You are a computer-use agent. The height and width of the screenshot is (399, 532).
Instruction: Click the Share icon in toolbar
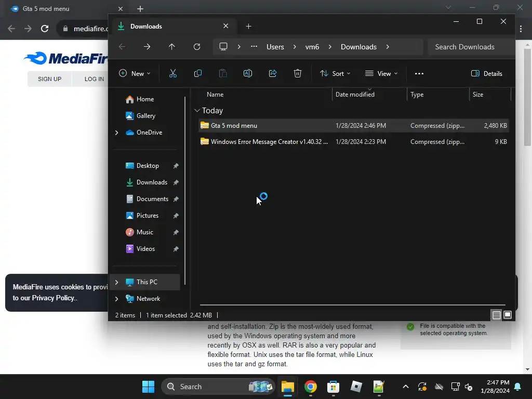[x=273, y=73]
